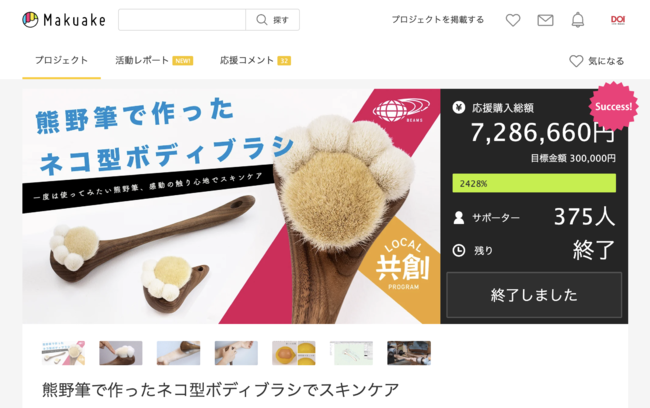Focus the search input field
Screen dimensions: 650x408
[182, 19]
